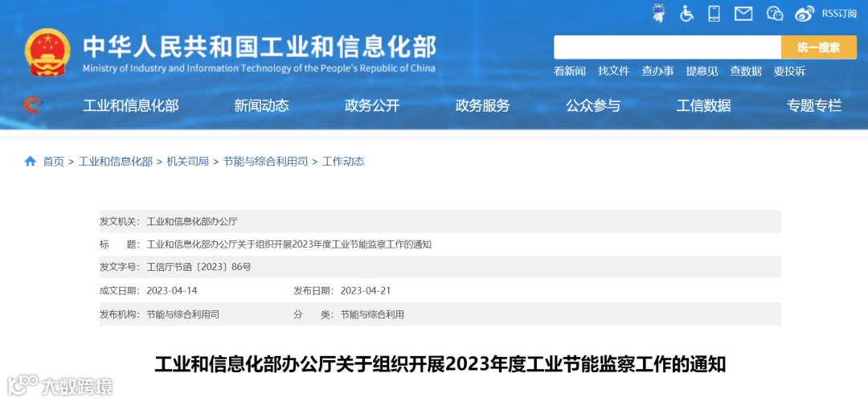Click 机关司局 in the breadcrumb
The image size is (868, 402).
[x=187, y=162]
